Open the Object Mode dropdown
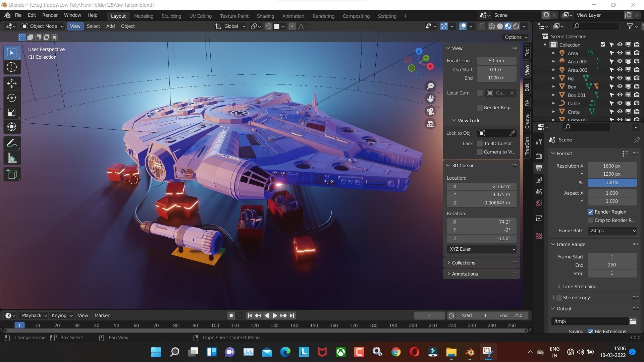 click(43, 26)
